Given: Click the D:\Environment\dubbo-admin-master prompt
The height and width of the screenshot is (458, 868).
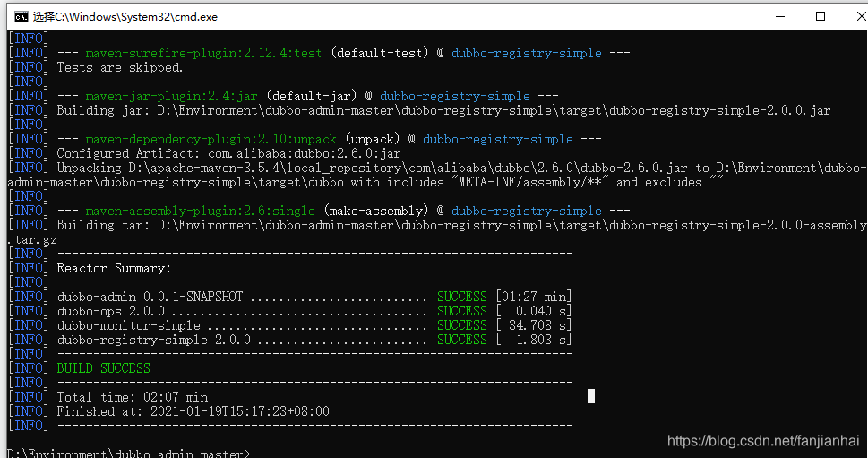Looking at the screenshot, I should pos(128,454).
